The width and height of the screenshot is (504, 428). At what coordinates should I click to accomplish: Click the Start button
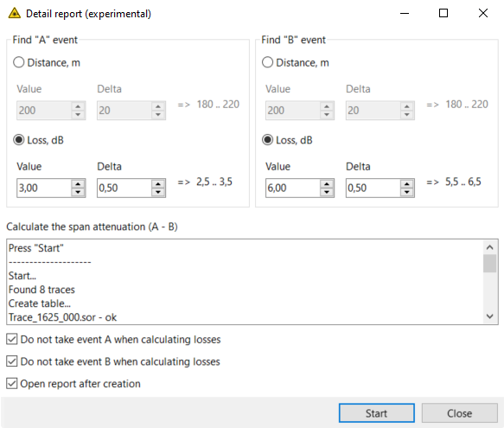376,413
